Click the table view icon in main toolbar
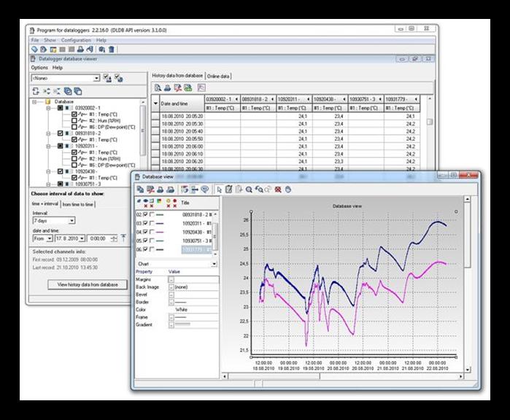This screenshot has height=420, width=510. click(x=53, y=50)
